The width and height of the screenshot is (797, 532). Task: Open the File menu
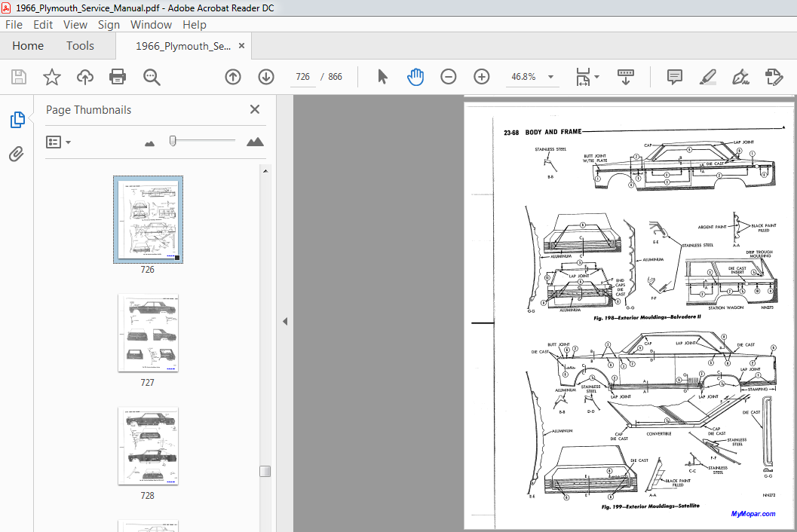(x=14, y=24)
